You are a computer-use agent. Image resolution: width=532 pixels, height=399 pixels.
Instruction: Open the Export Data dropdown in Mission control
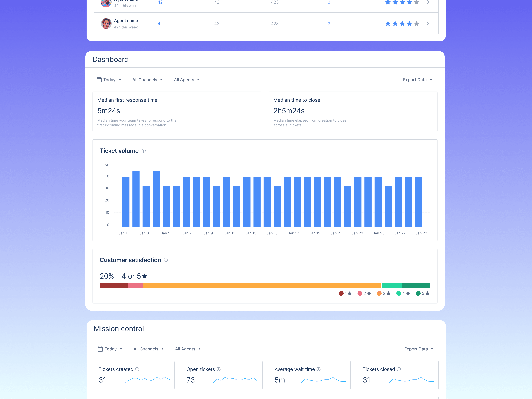pyautogui.click(x=419, y=349)
